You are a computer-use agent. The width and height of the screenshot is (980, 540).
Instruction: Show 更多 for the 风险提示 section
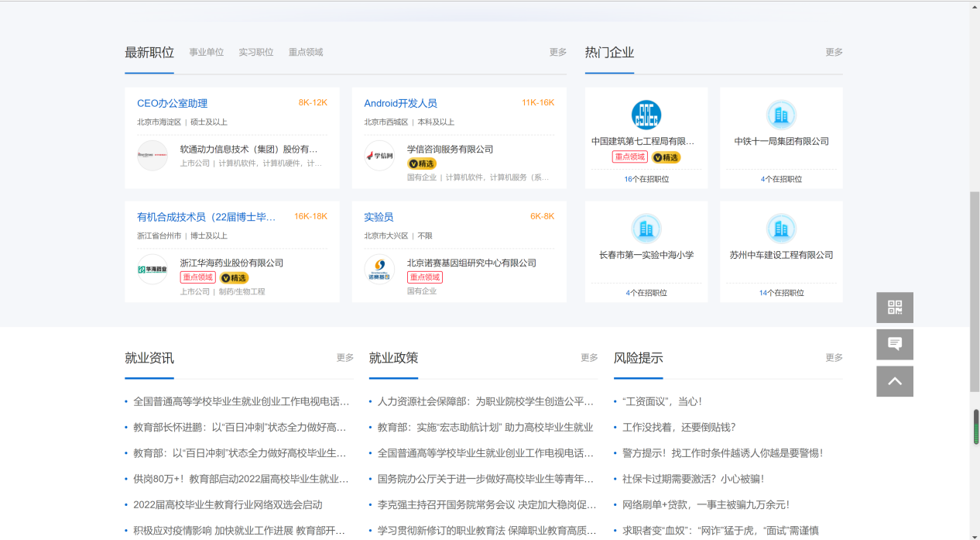pos(834,358)
